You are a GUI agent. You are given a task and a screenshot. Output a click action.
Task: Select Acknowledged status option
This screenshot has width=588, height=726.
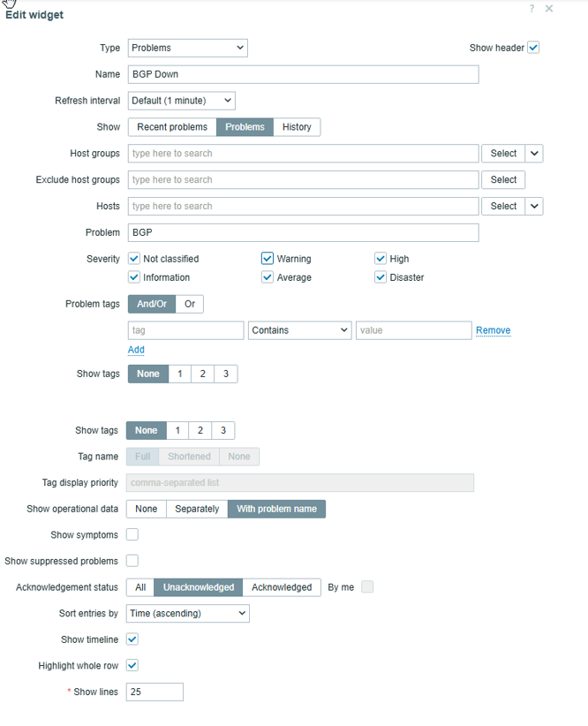(x=282, y=587)
